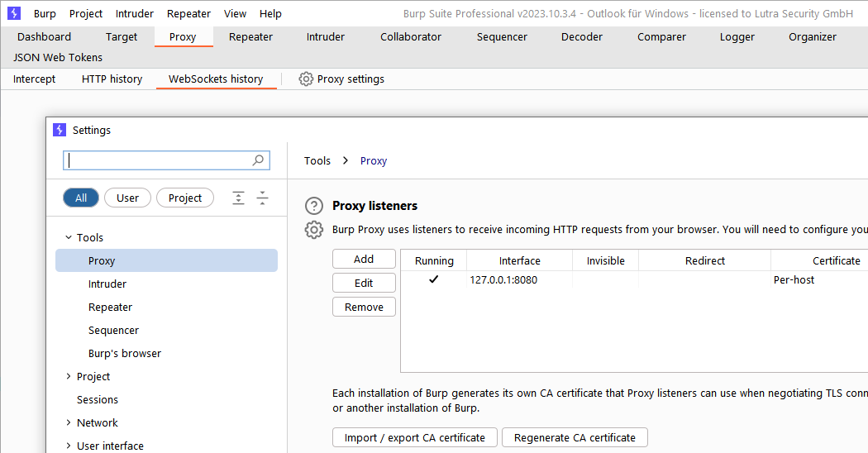Expand the Project tree section
The image size is (868, 453).
tap(69, 376)
